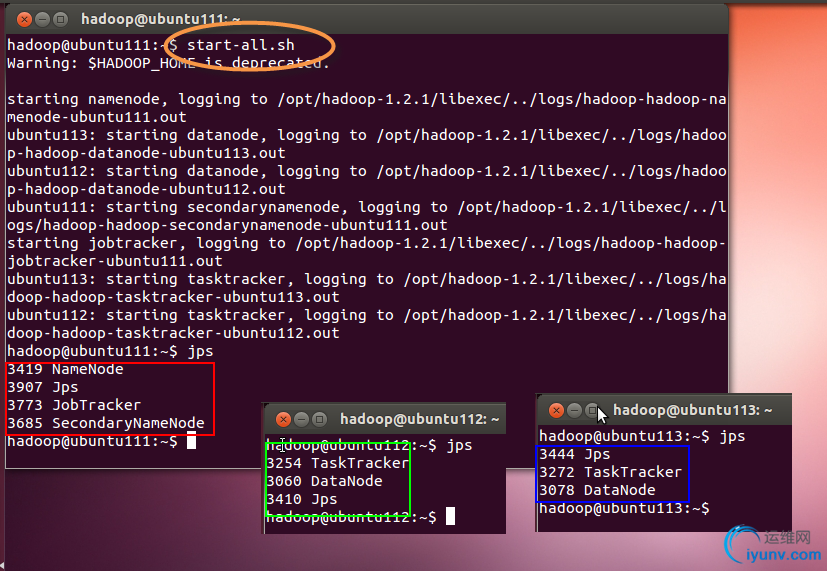Click the jps command in ubuntu112 terminal
Image resolution: width=827 pixels, height=571 pixels.
click(x=459, y=446)
